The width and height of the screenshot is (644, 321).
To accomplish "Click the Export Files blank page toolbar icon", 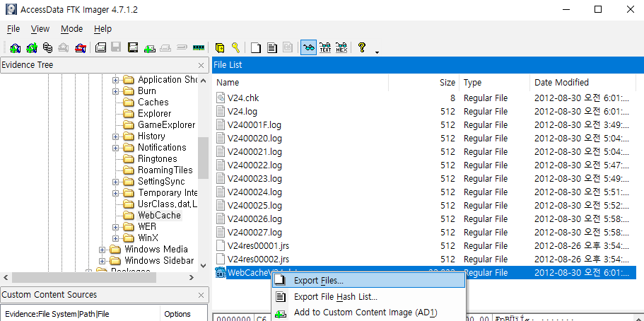I will [x=256, y=47].
